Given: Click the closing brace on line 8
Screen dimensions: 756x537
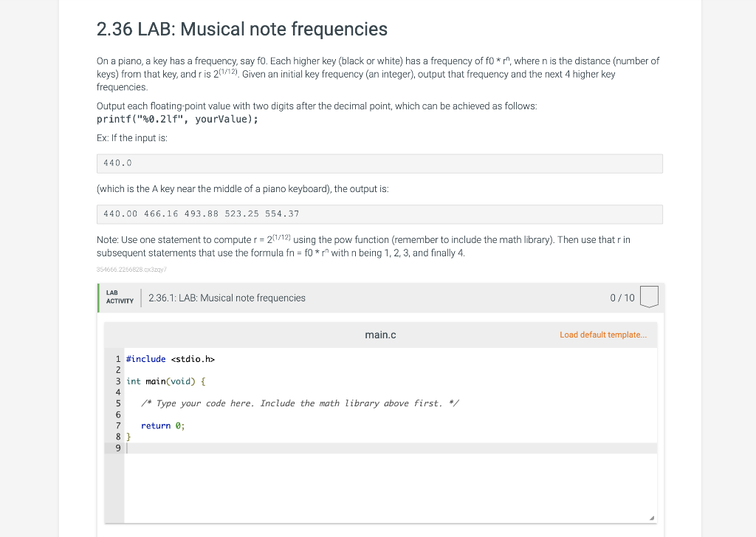Looking at the screenshot, I should point(128,437).
